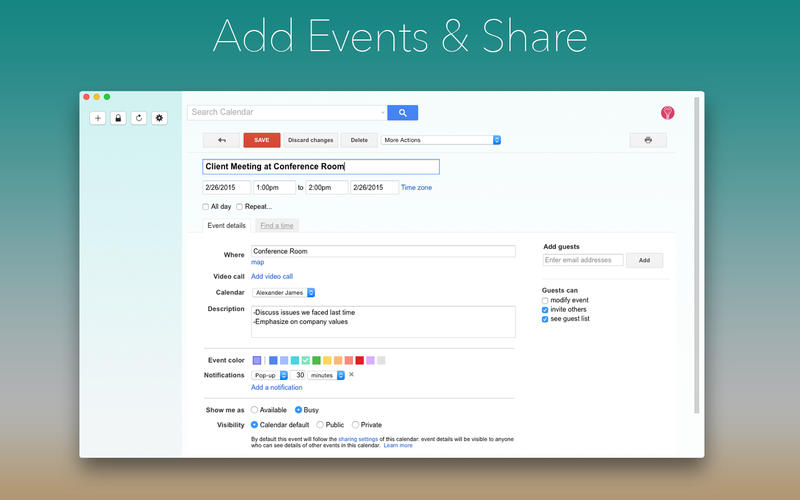Enable the All day checkbox
The height and width of the screenshot is (500, 800).
[206, 207]
